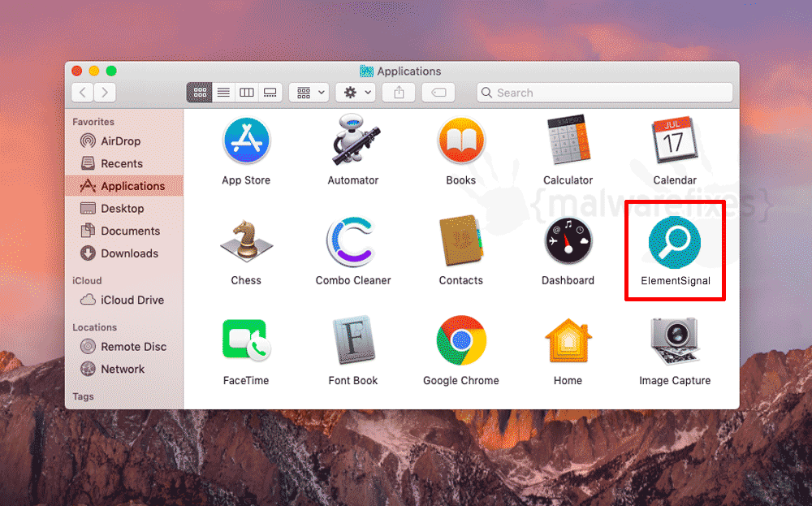Click the "Automator" name label
The image size is (812, 506).
pyautogui.click(x=353, y=180)
